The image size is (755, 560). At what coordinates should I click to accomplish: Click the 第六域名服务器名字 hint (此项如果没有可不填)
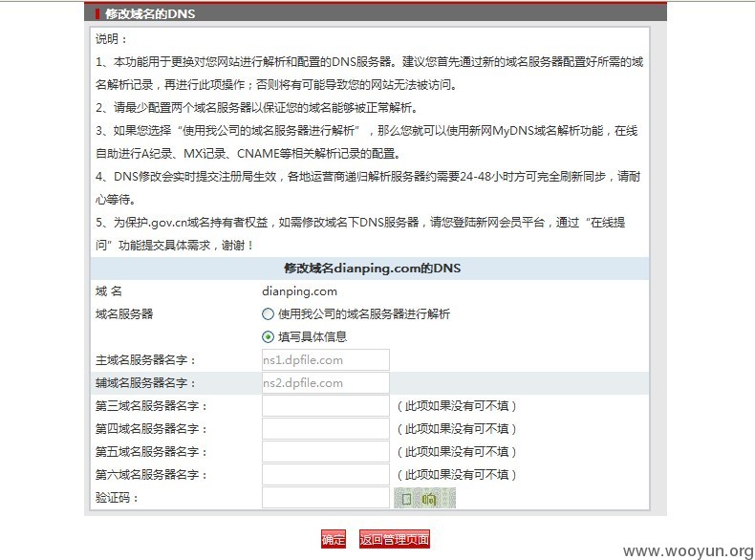point(457,475)
